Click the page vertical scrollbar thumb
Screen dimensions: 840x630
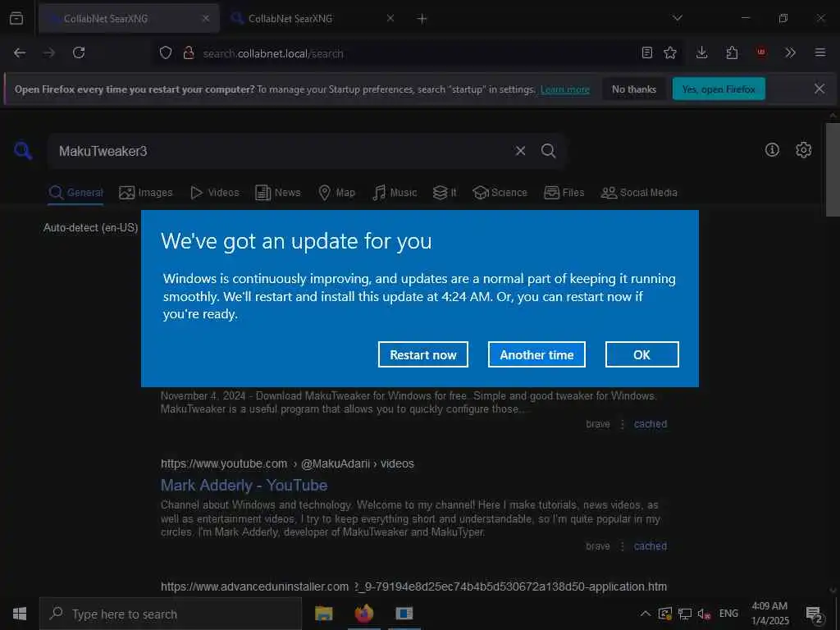point(833,170)
